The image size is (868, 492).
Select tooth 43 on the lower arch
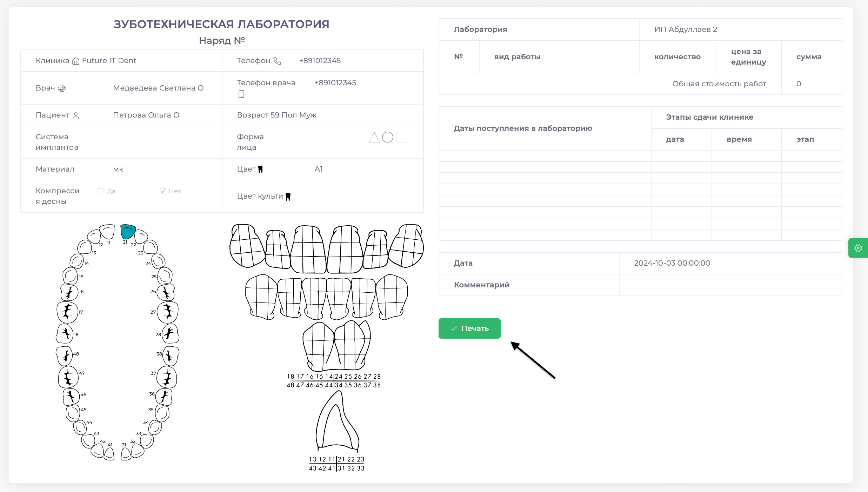pyautogui.click(x=88, y=441)
